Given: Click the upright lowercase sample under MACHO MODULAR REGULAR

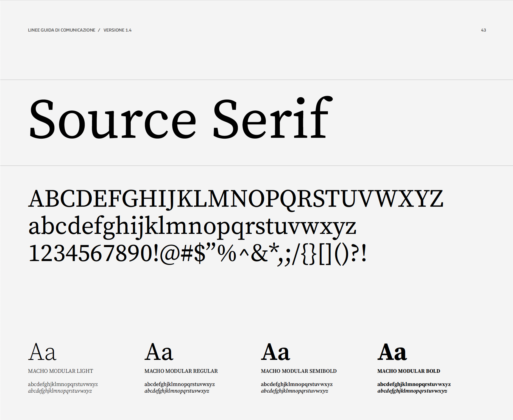Looking at the screenshot, I should pos(180,384).
